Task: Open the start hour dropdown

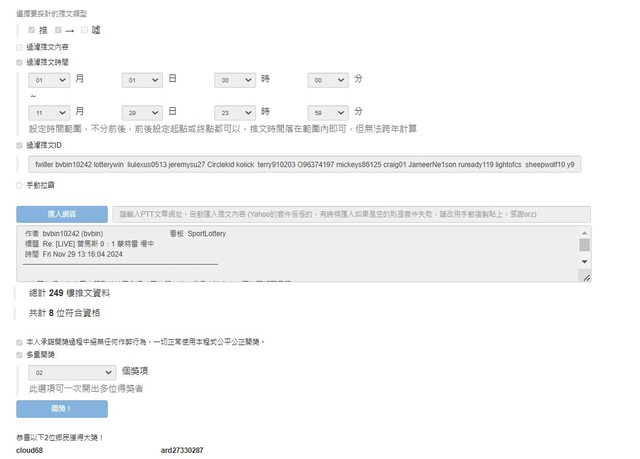Action: click(x=234, y=79)
